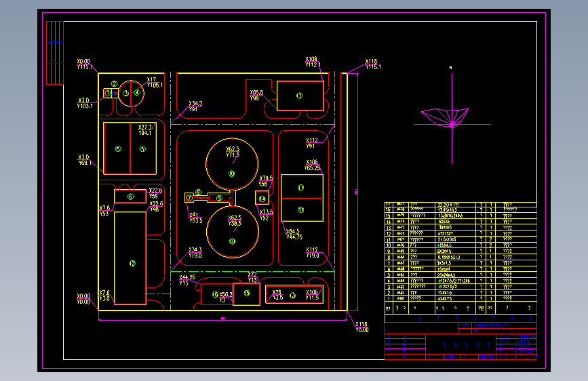Viewport: 588px width, 381px height.
Task: Click circled marker 14 in small square
Action: (x=262, y=199)
